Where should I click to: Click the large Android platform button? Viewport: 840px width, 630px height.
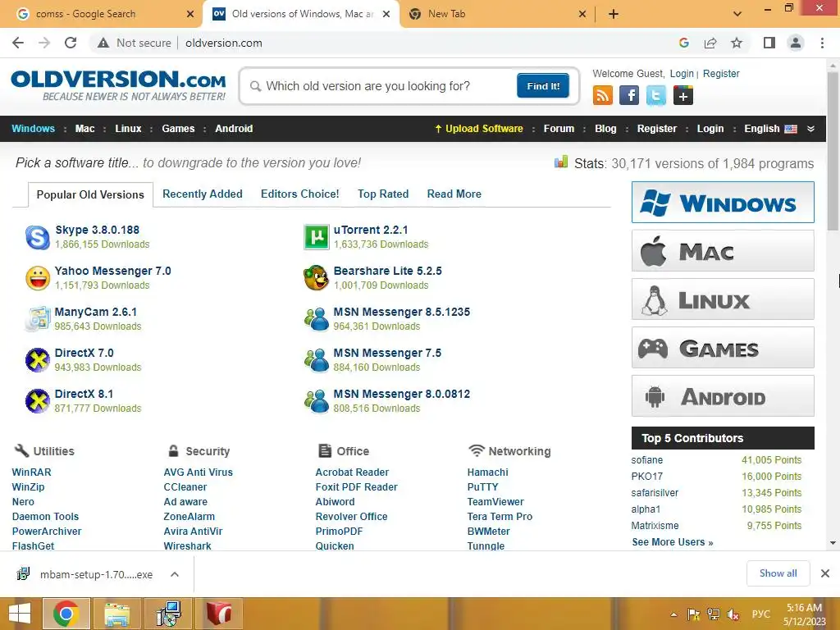point(723,396)
